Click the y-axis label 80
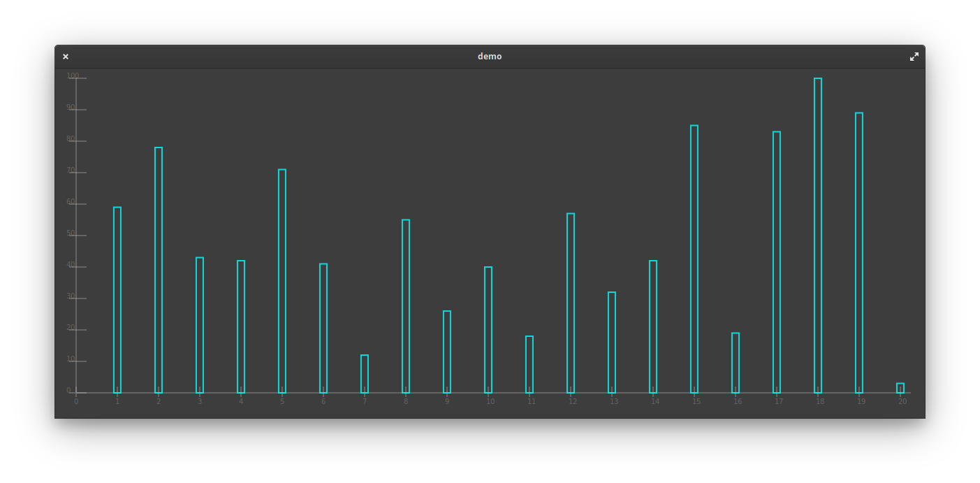 71,138
